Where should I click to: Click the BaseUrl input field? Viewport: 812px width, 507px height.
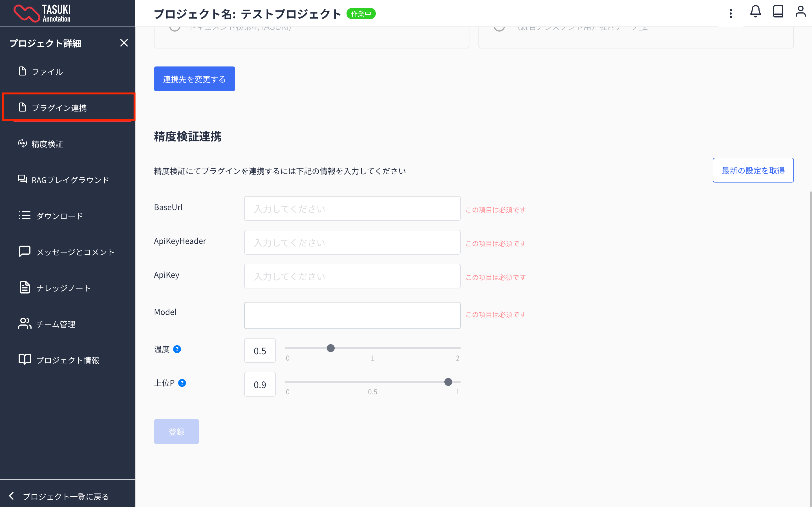click(x=352, y=208)
